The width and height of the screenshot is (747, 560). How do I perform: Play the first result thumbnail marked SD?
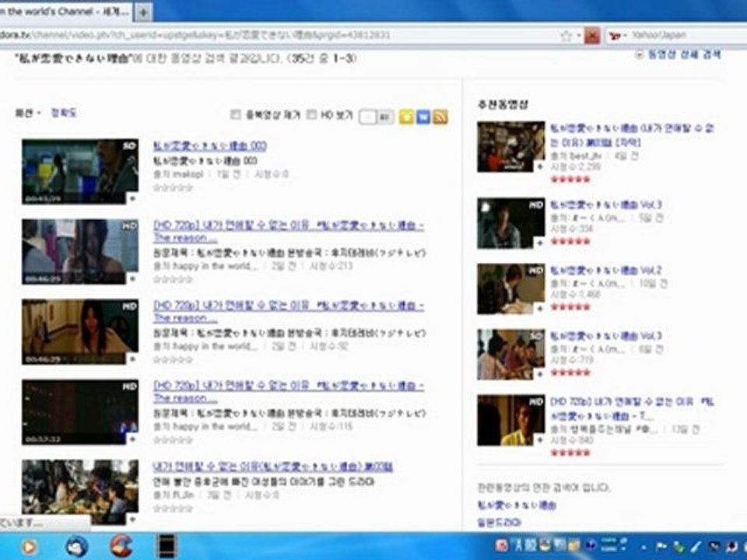pos(80,171)
